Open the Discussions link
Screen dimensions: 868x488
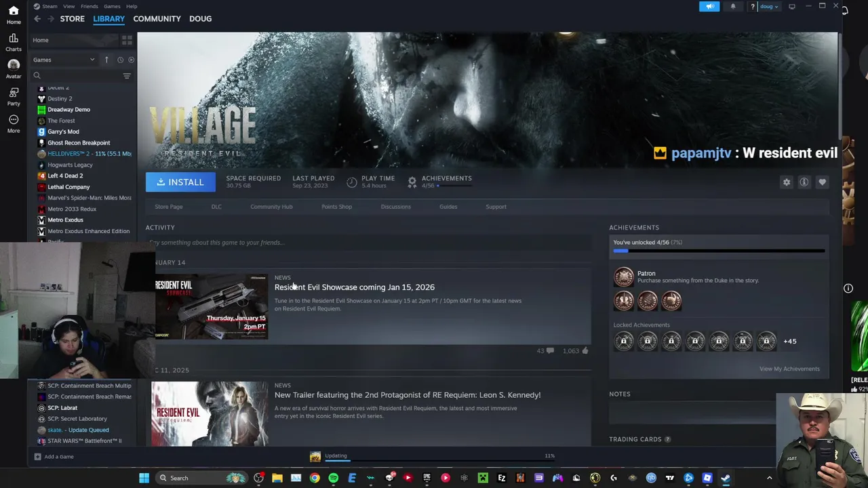pyautogui.click(x=395, y=207)
